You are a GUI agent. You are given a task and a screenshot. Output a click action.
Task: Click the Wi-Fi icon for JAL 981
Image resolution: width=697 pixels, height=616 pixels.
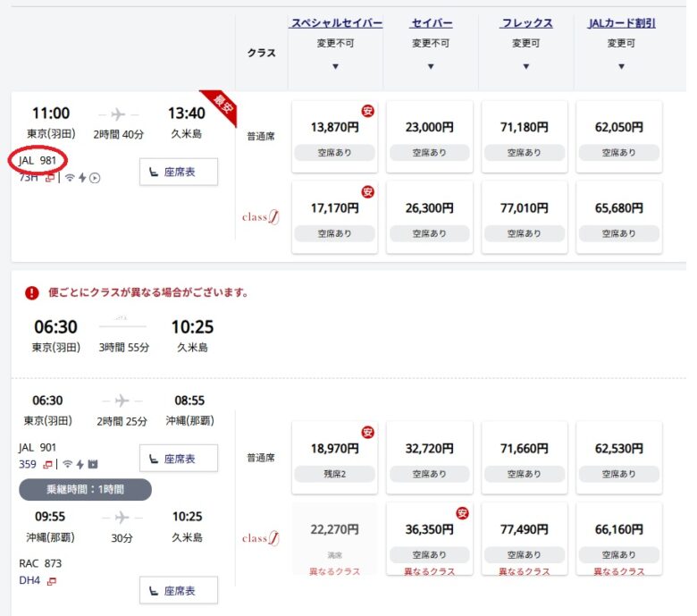[x=70, y=178]
